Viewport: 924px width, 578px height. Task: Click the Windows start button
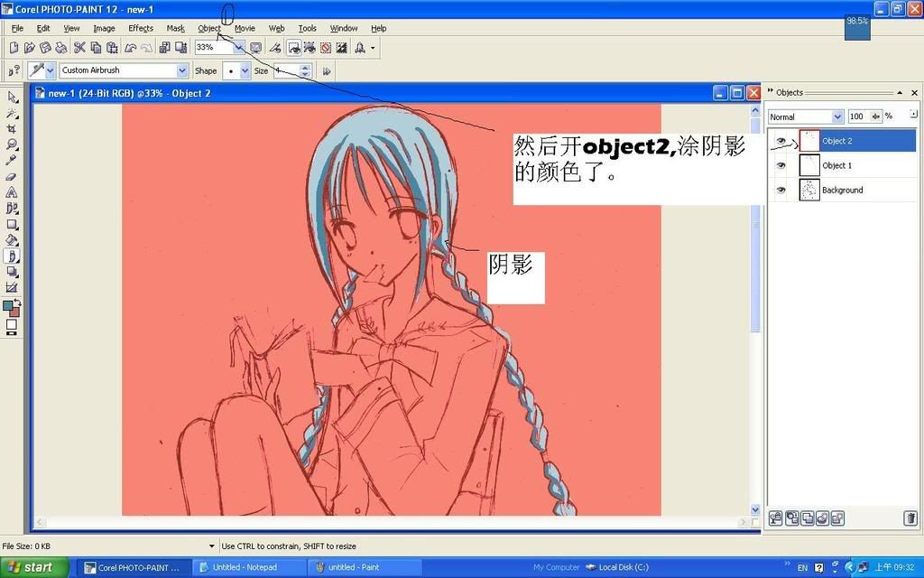pos(34,567)
